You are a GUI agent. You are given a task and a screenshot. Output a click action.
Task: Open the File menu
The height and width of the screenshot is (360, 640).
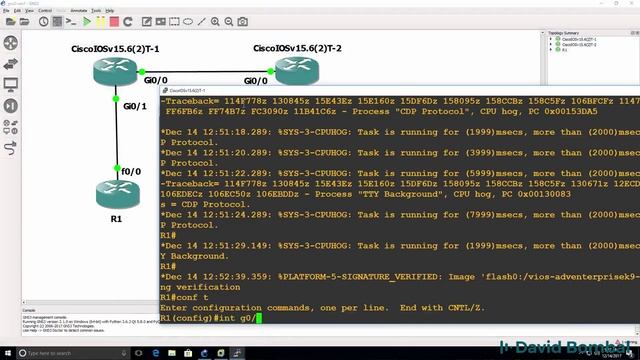click(6, 10)
